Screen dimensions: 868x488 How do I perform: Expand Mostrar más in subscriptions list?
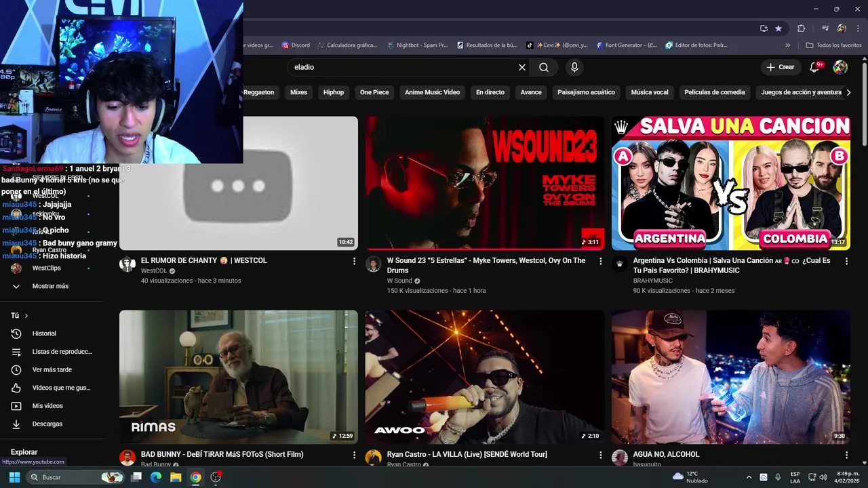tap(52, 286)
